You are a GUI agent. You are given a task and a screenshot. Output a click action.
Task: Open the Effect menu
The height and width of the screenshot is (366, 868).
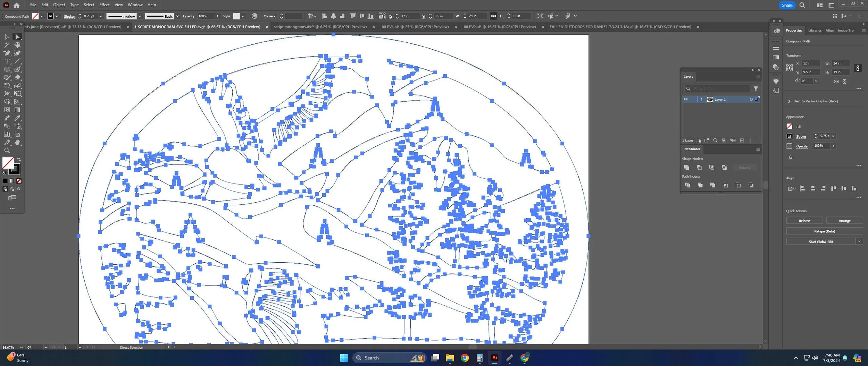point(104,5)
